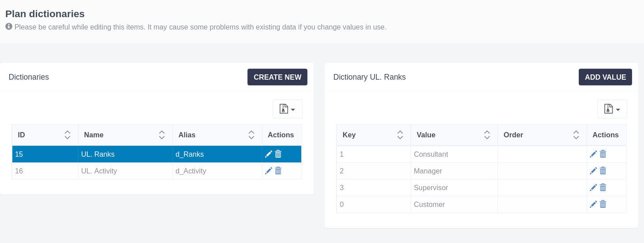Image resolution: width=644 pixels, height=243 pixels.
Task: Edit the UL. Activity dictionary pencil icon
Action: pos(269,171)
